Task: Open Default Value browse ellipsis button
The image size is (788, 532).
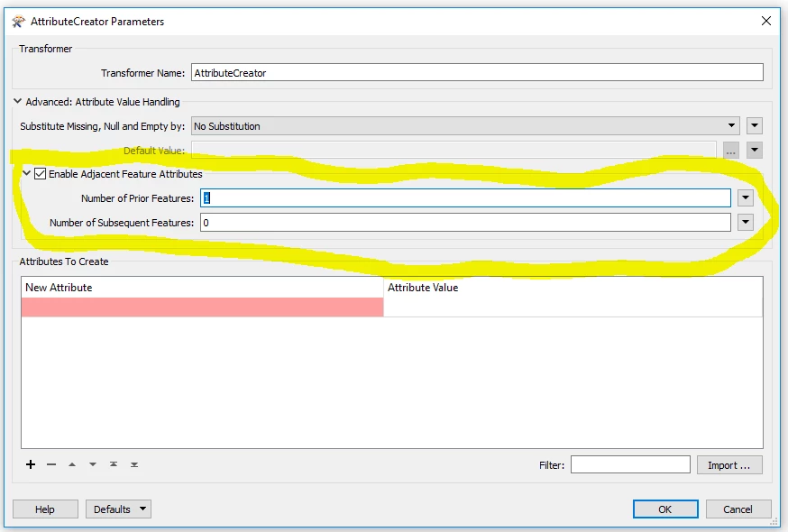Action: click(x=732, y=150)
